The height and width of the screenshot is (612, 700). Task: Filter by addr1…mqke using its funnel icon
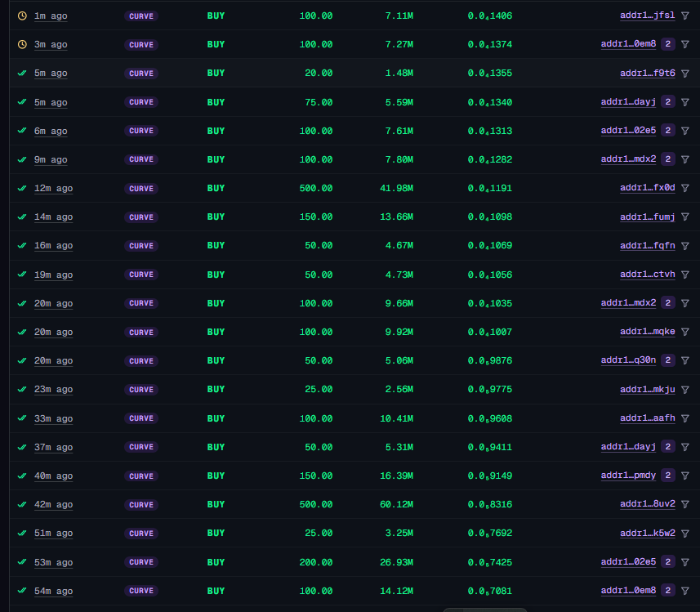click(685, 332)
